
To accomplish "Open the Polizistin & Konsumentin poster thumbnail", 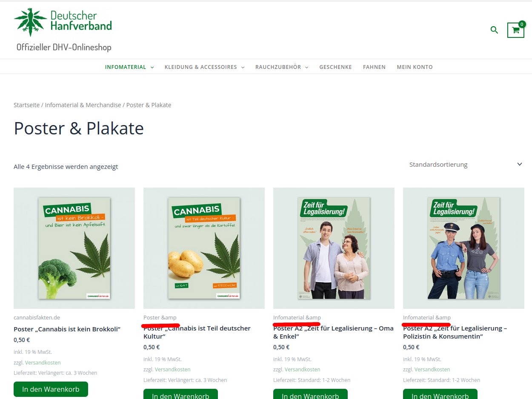I will point(463,248).
